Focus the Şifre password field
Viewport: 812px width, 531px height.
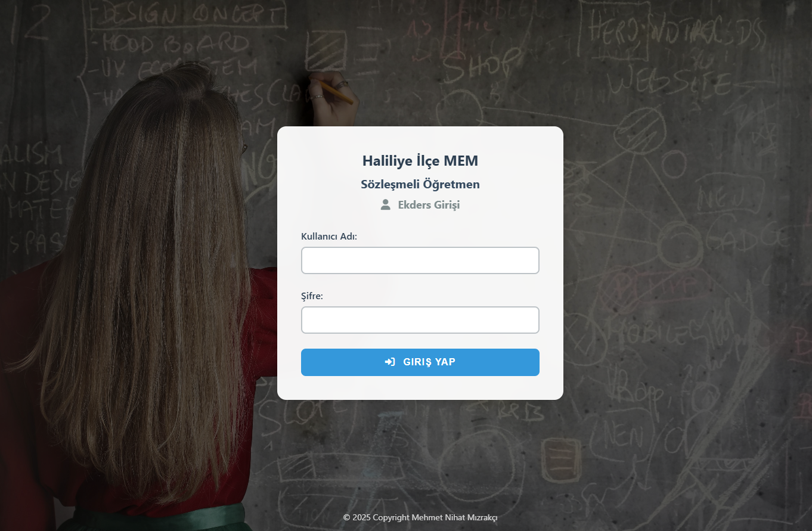pyautogui.click(x=420, y=320)
